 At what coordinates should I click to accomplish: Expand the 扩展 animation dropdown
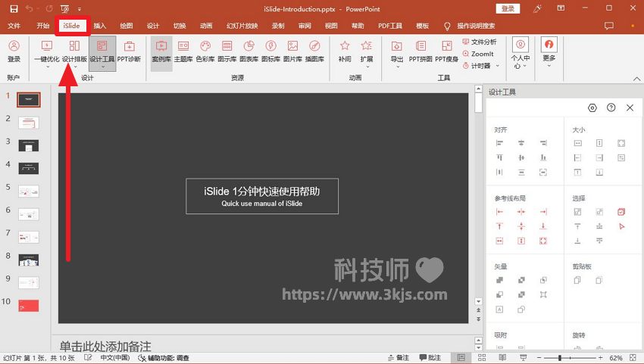click(x=367, y=67)
